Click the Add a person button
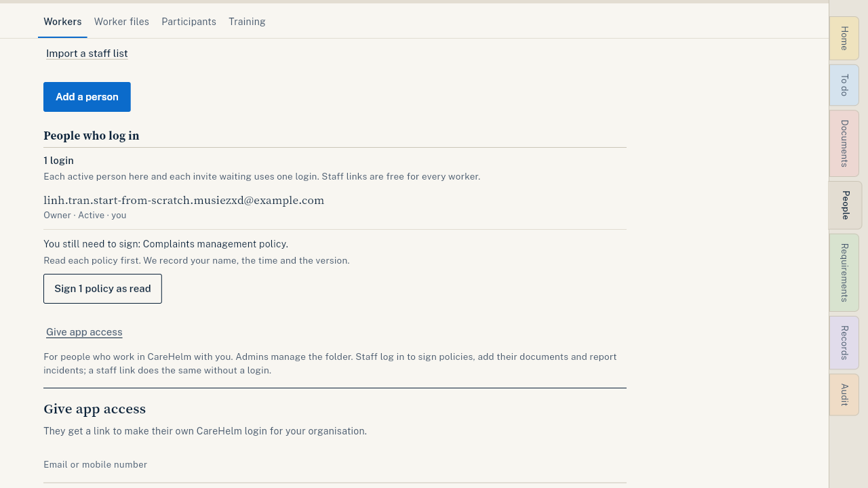The width and height of the screenshot is (868, 488). [87, 97]
